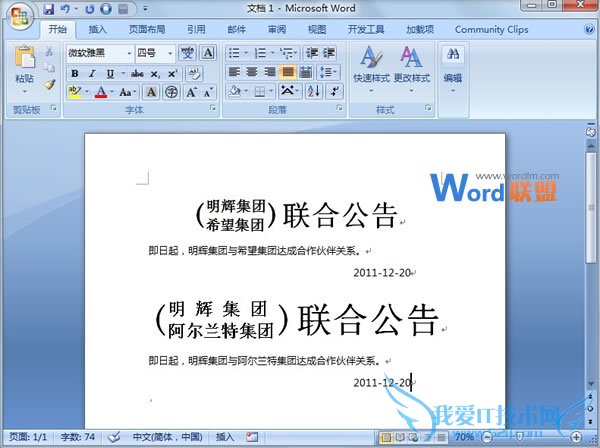
Task: Activate the Format Painter brush
Action: click(49, 84)
